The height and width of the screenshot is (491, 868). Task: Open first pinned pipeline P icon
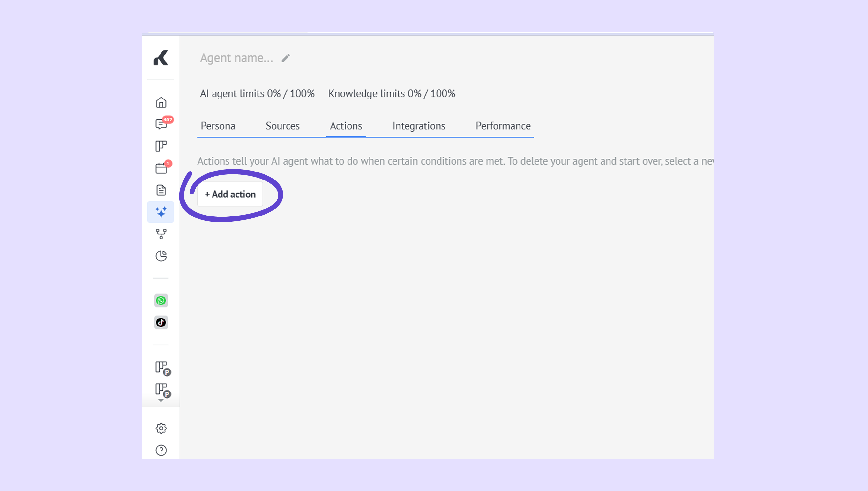[162, 368]
